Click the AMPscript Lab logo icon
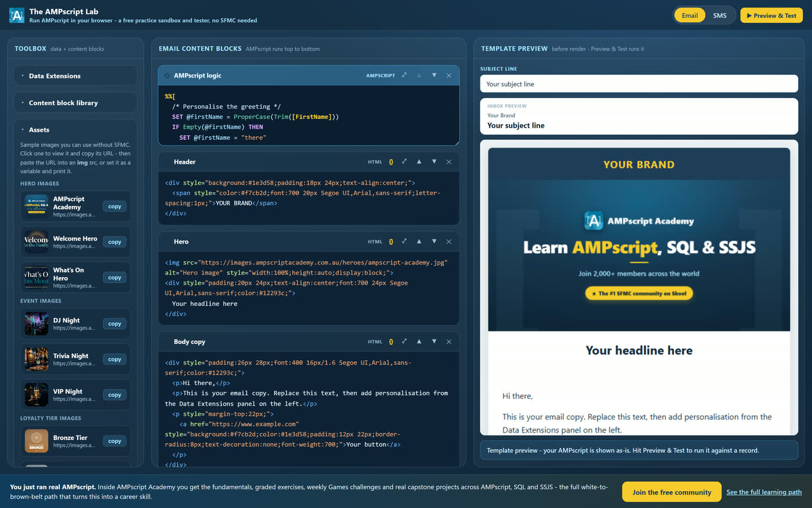812x508 pixels. point(17,15)
